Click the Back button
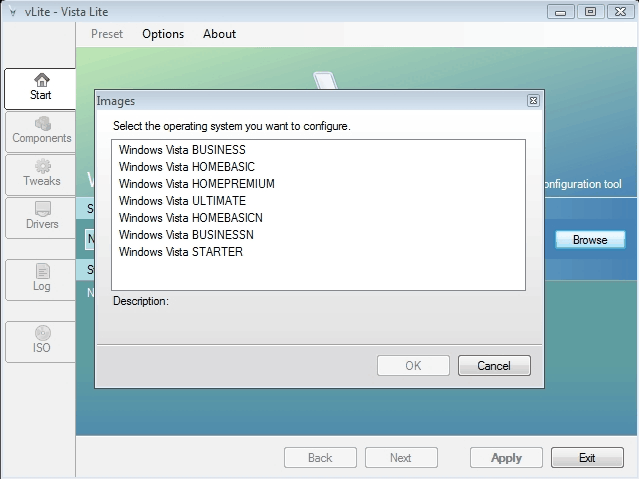The image size is (639, 479). tap(320, 458)
